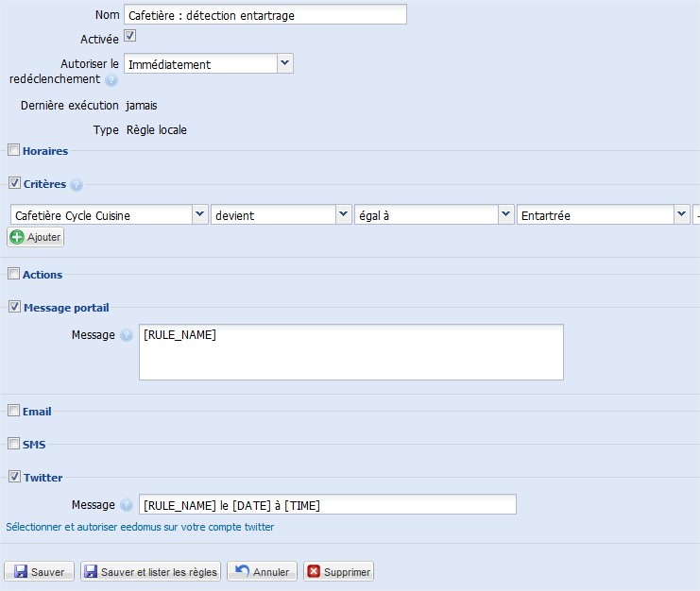Click help icon beside redéclenchement label
Viewport: 700px width, 591px height.
point(111,80)
